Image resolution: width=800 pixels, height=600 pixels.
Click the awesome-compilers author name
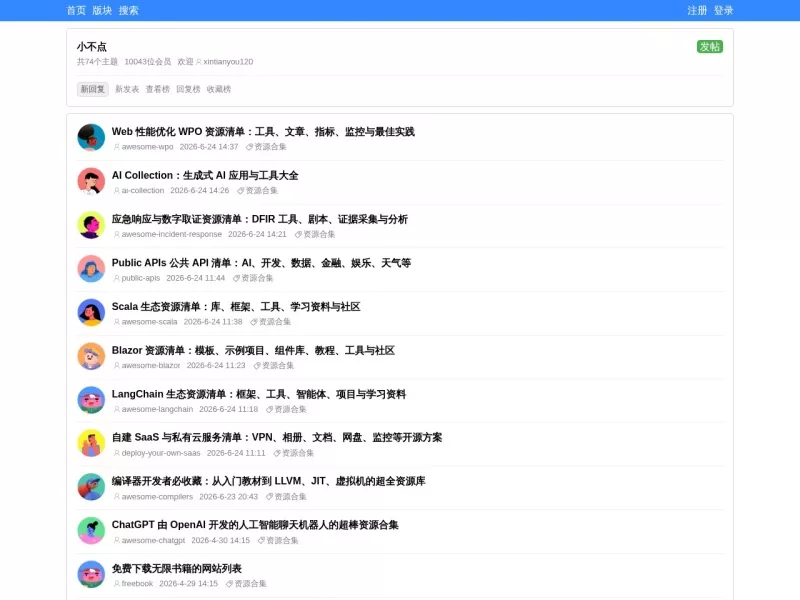pos(157,497)
